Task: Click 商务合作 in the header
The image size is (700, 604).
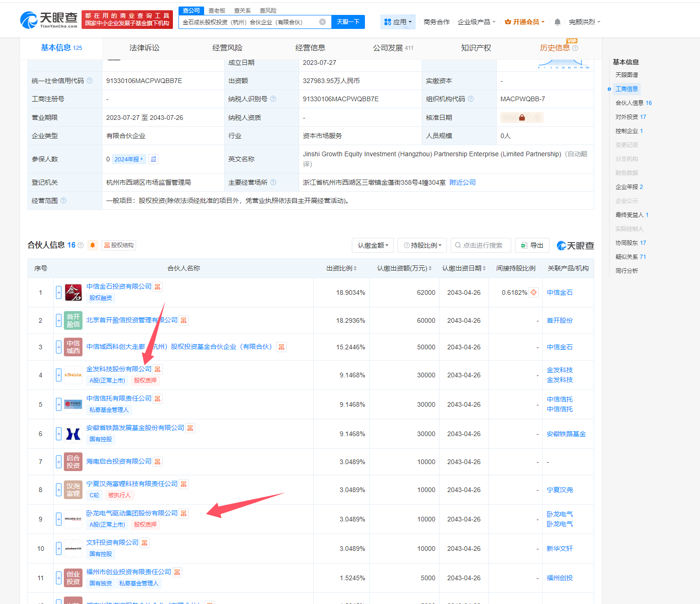Action: tap(437, 22)
